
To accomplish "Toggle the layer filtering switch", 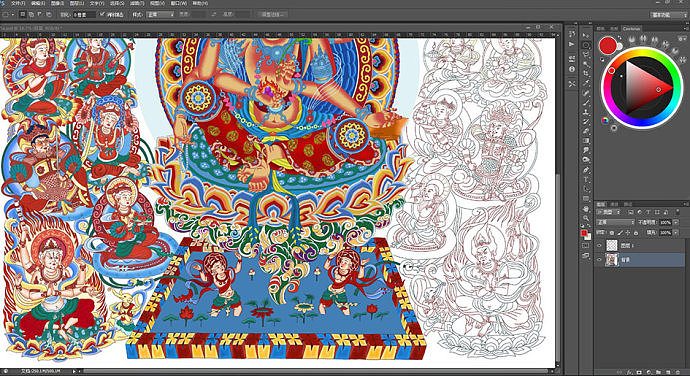I will (677, 212).
